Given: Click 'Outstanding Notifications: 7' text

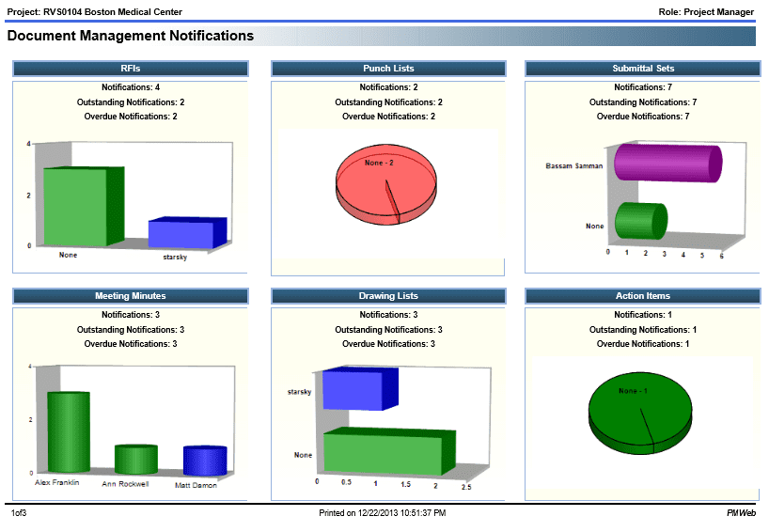Looking at the screenshot, I should (643, 102).
